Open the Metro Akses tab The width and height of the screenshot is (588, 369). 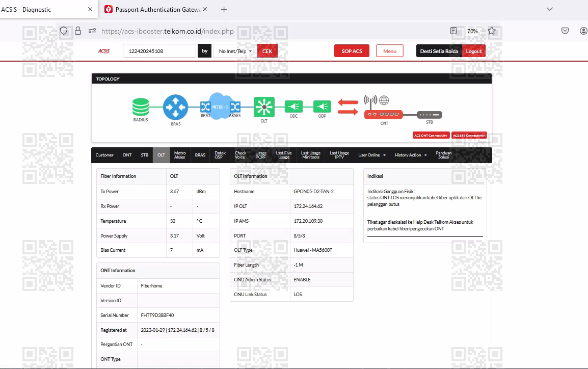[x=180, y=155]
